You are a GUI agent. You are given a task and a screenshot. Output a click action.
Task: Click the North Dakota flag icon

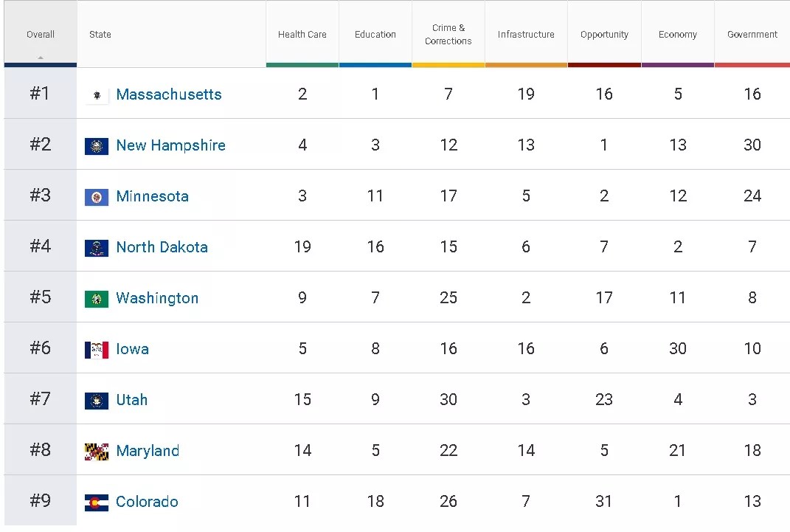click(x=97, y=248)
